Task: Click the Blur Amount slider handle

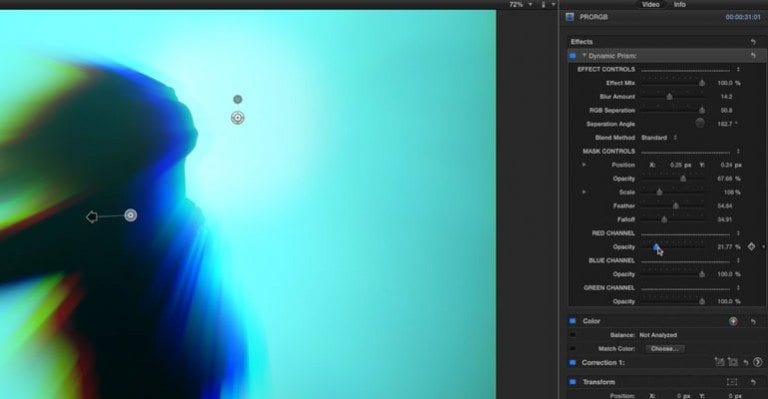Action: (x=670, y=96)
